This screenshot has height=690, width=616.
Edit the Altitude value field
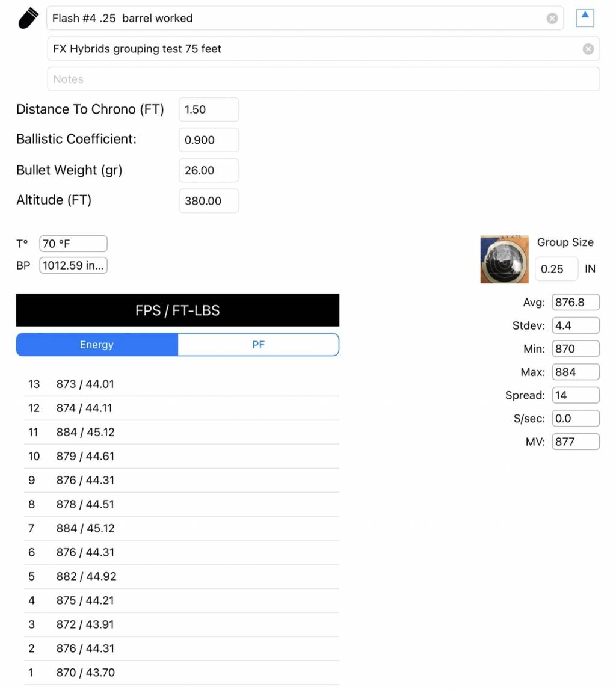(208, 201)
